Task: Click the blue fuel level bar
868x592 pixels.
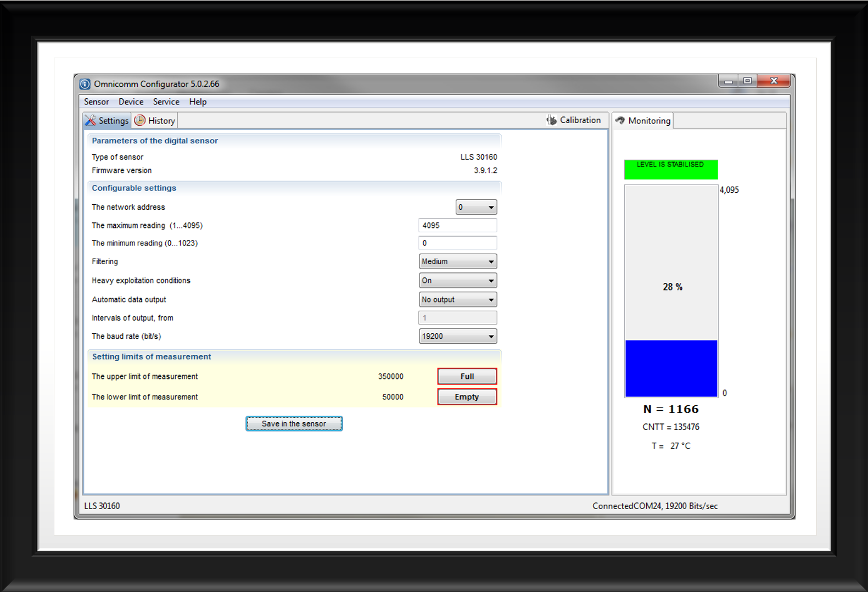Action: click(671, 368)
